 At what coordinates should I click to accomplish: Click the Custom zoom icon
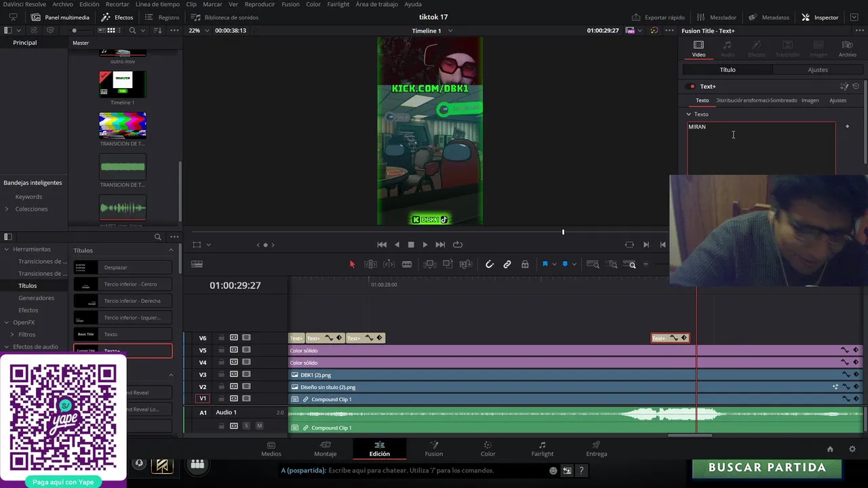tap(630, 264)
